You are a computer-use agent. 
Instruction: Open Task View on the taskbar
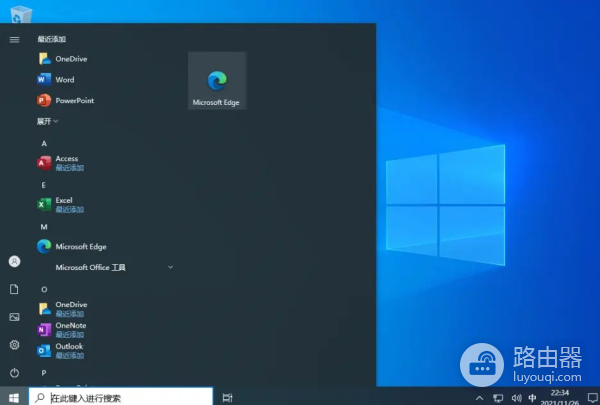pyautogui.click(x=228, y=398)
